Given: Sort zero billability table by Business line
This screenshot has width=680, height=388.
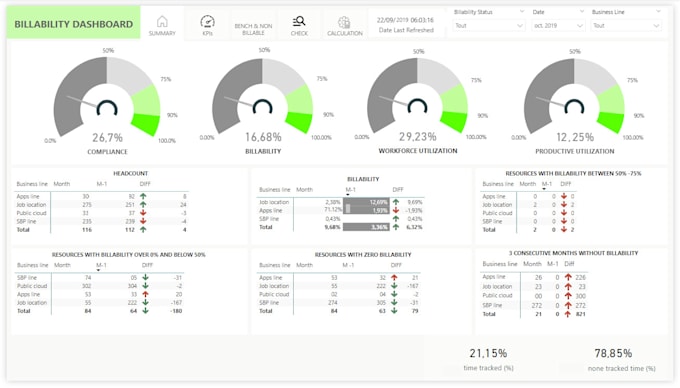Looking at the screenshot, I should (275, 265).
